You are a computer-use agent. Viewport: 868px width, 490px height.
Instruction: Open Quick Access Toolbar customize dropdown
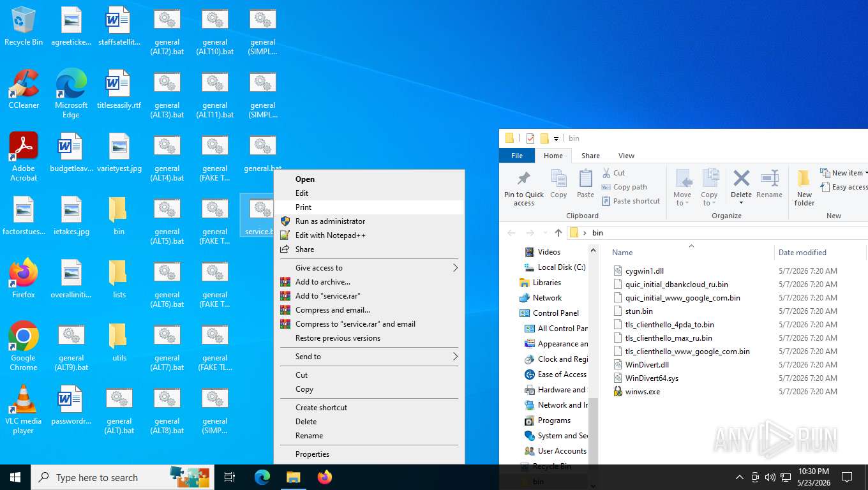[x=556, y=138]
